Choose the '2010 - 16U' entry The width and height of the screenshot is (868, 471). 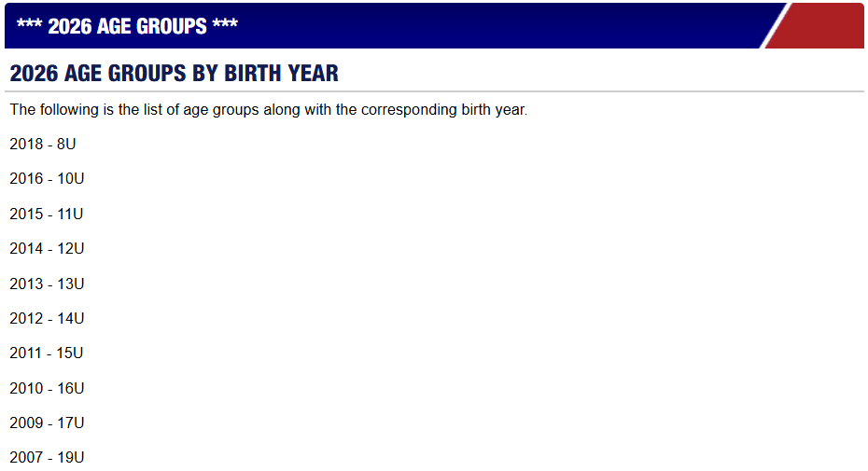point(47,388)
